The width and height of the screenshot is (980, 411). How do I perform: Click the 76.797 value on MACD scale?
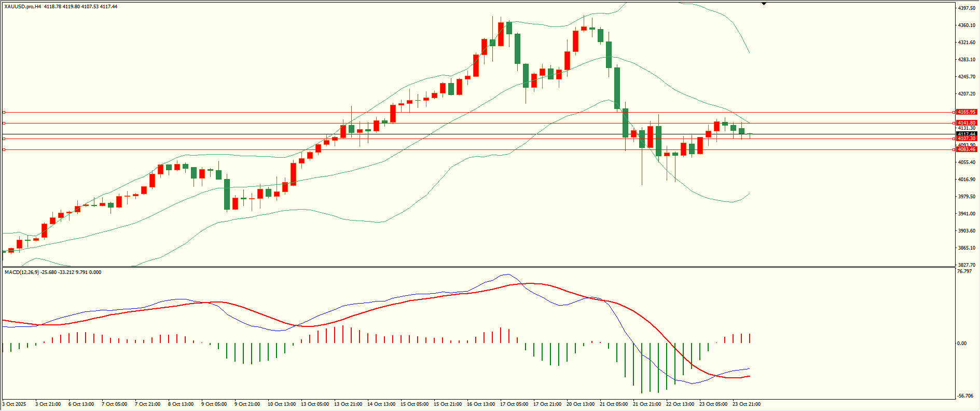964,271
